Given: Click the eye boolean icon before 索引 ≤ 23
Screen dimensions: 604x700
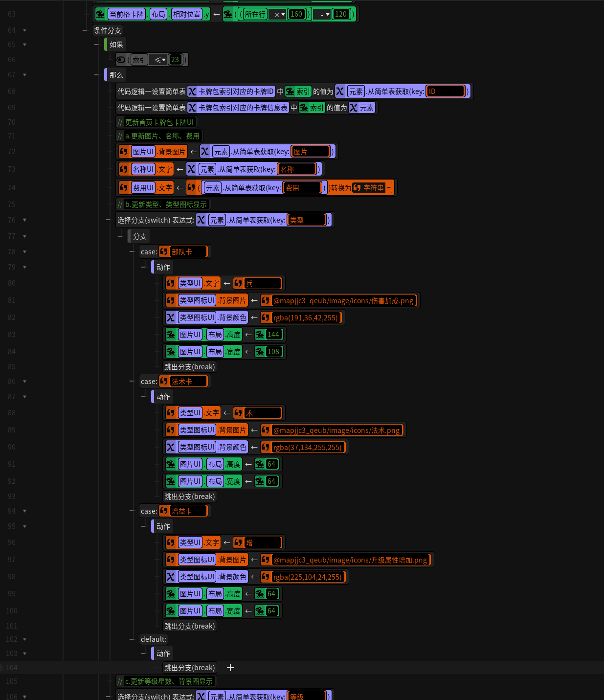Looking at the screenshot, I should pos(121,60).
